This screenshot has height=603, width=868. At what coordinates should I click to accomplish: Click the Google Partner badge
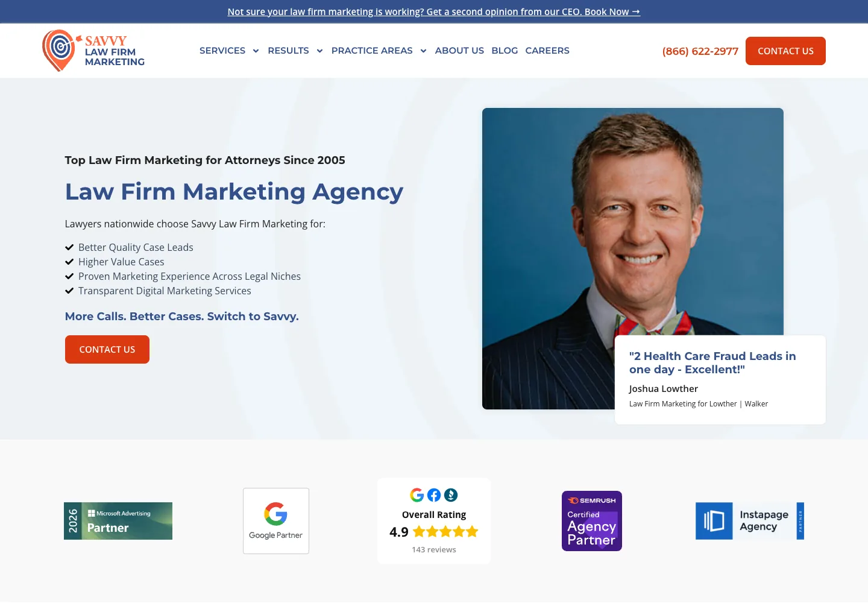click(x=276, y=521)
